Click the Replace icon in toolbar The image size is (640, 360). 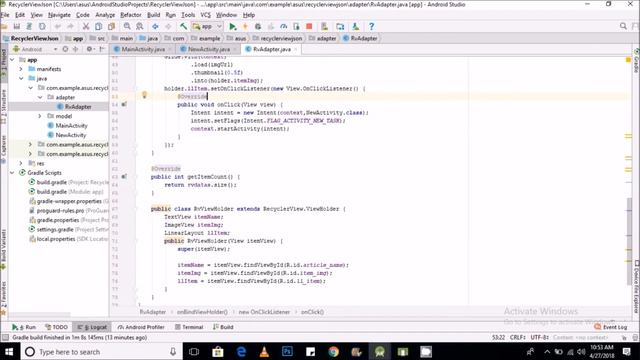(140, 26)
